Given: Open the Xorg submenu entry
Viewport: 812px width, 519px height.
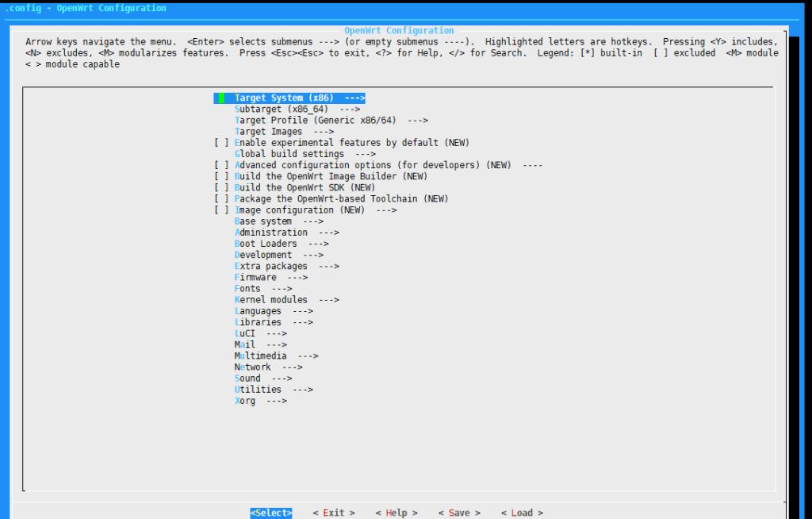Looking at the screenshot, I should coord(261,402).
